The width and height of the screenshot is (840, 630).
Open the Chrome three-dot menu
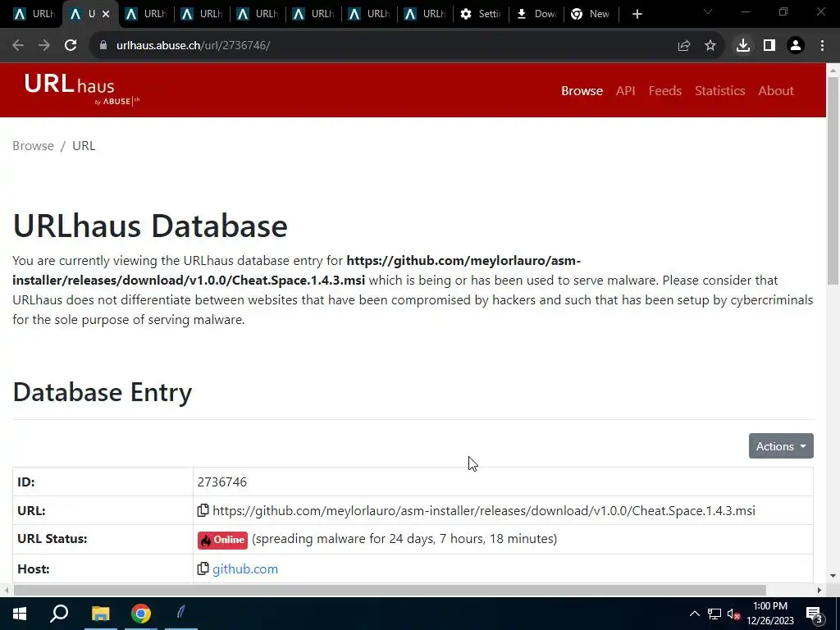point(822,46)
